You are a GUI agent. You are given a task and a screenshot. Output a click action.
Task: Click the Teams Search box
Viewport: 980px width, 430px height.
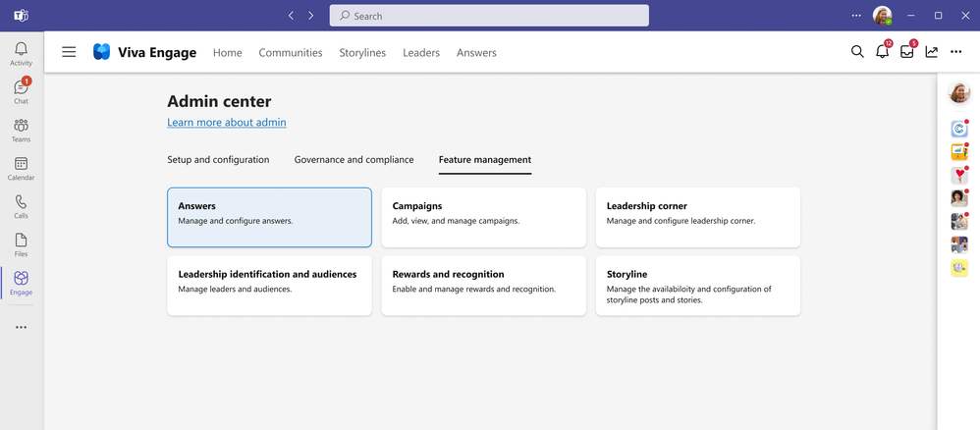(x=489, y=16)
